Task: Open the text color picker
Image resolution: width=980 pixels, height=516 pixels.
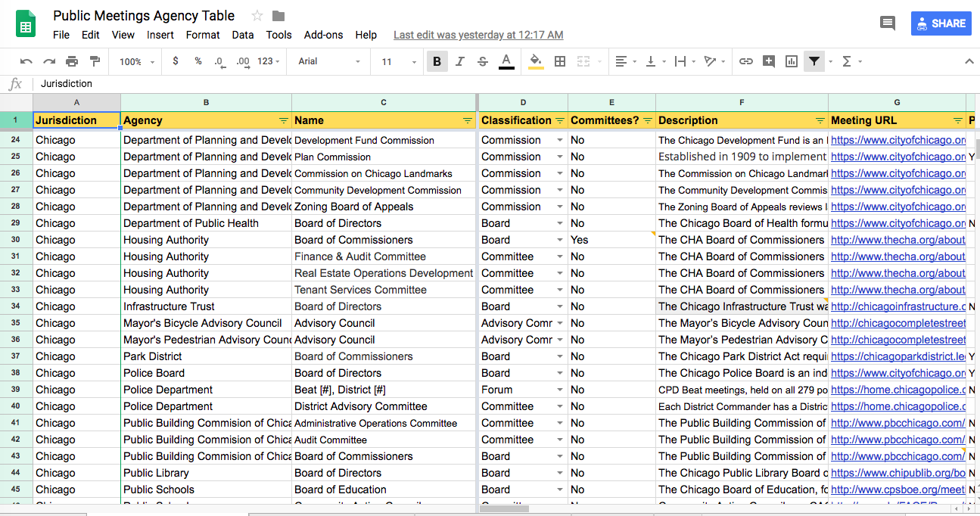Action: point(506,61)
